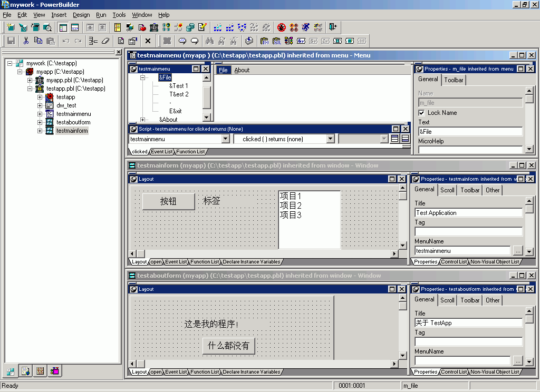This screenshot has width=540, height=392.
Task: Open the Design menu
Action: coord(81,15)
